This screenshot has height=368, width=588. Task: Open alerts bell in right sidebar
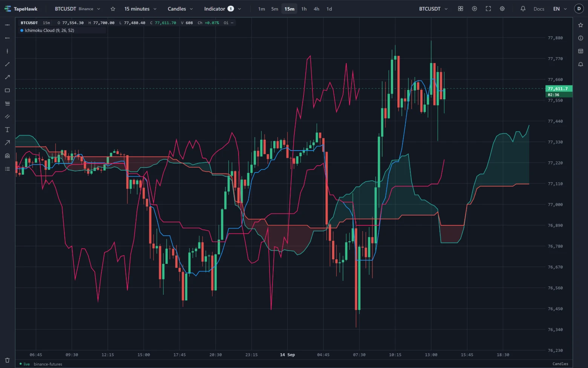coord(580,64)
